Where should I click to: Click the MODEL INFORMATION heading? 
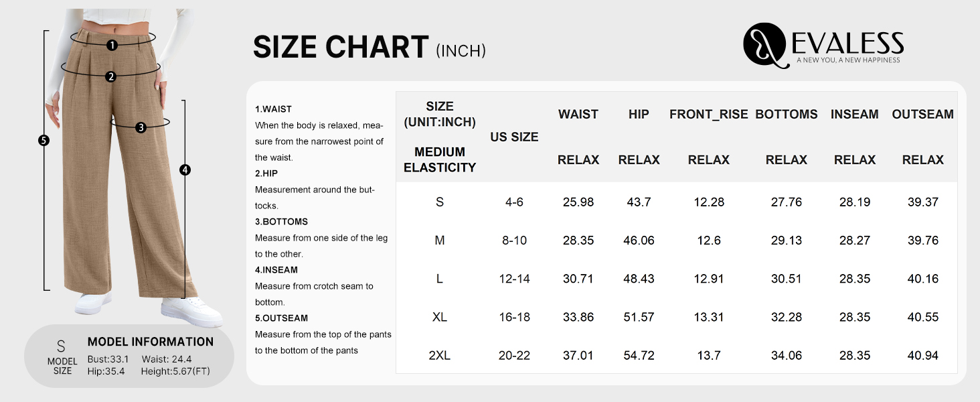click(151, 342)
